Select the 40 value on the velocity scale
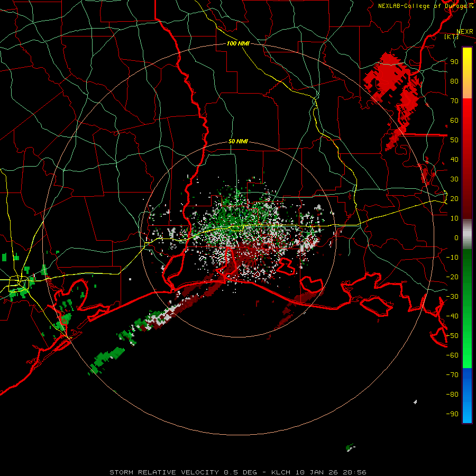 [454, 159]
